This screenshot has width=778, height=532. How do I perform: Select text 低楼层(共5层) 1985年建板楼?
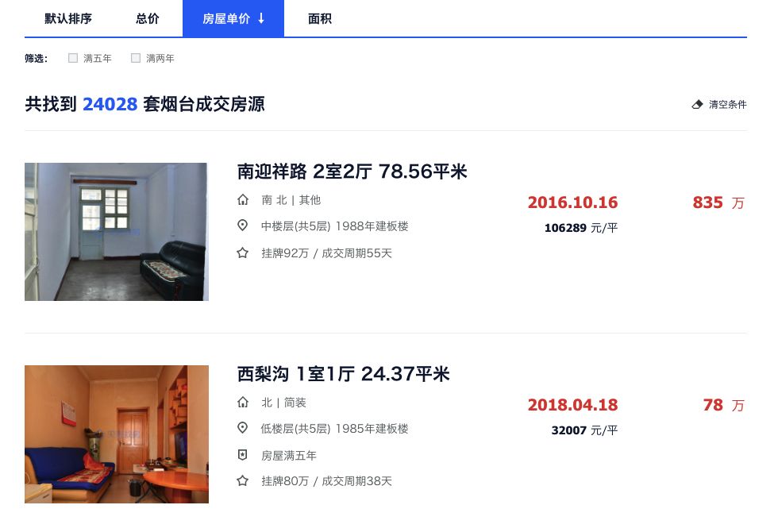pyautogui.click(x=335, y=429)
